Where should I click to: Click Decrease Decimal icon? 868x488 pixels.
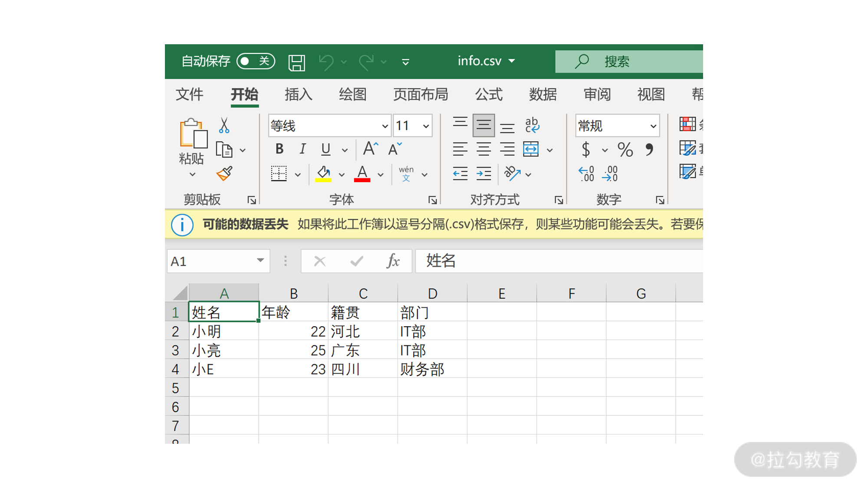(610, 174)
